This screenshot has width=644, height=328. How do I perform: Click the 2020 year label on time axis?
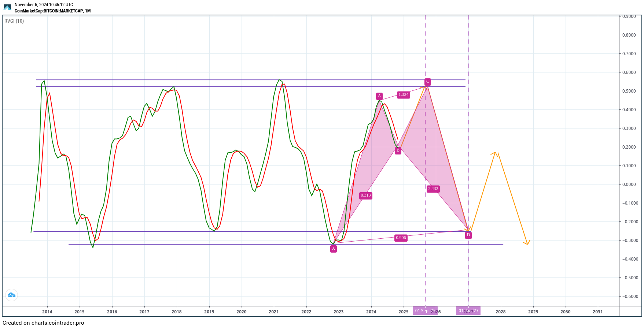[242, 312]
